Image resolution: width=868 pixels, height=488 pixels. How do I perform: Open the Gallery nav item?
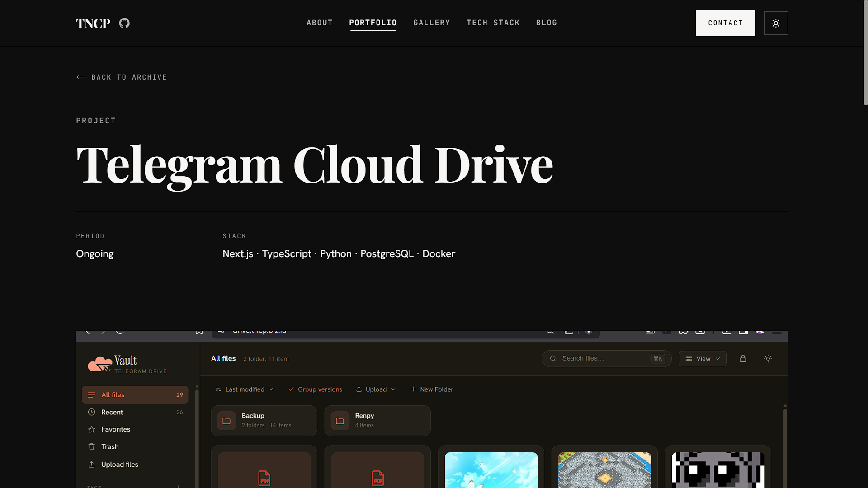point(432,23)
